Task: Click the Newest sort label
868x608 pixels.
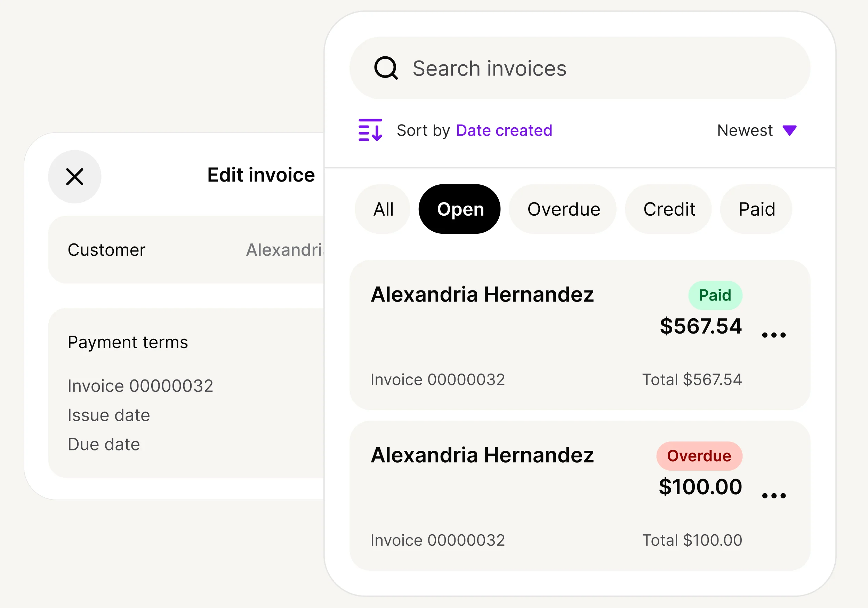Action: [745, 130]
